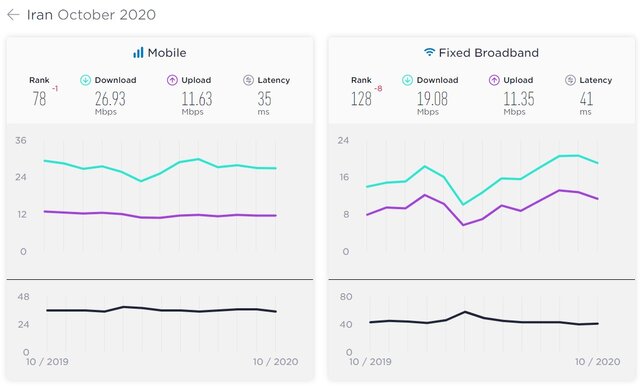Click the Fixed Broadband panel title
This screenshot has width=640, height=390.
[x=489, y=53]
